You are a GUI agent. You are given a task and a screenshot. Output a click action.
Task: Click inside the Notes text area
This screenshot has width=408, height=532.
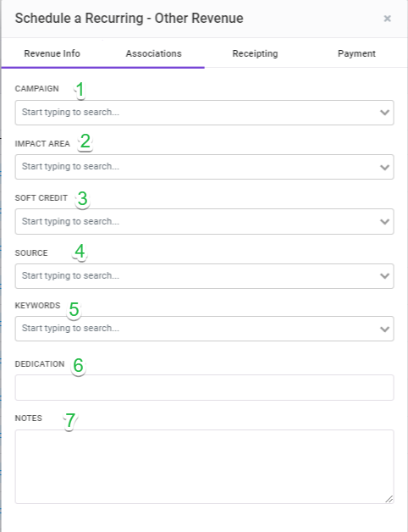point(204,467)
